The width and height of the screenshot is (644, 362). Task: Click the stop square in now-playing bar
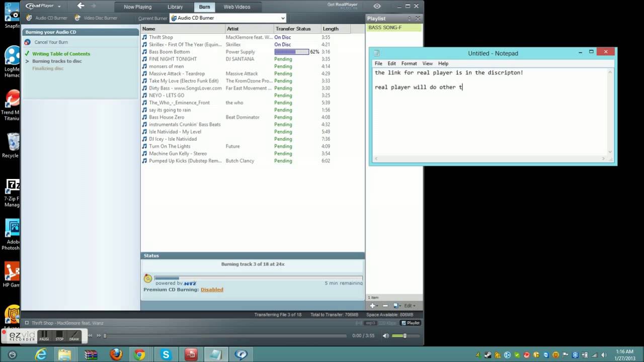(x=27, y=323)
